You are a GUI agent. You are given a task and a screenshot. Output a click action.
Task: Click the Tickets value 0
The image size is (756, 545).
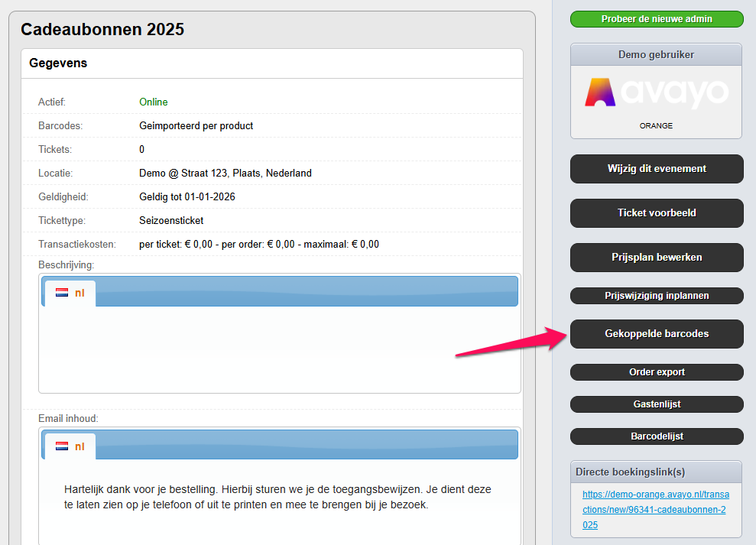click(141, 149)
